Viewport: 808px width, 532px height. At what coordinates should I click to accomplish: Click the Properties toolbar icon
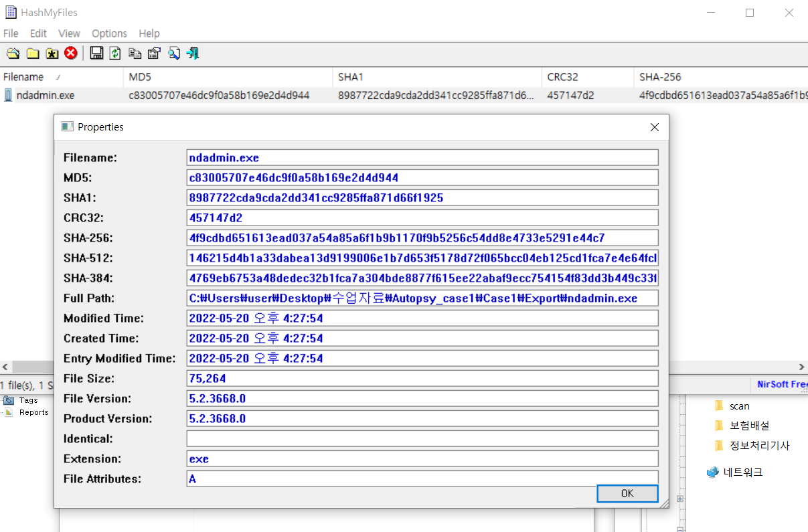(154, 54)
